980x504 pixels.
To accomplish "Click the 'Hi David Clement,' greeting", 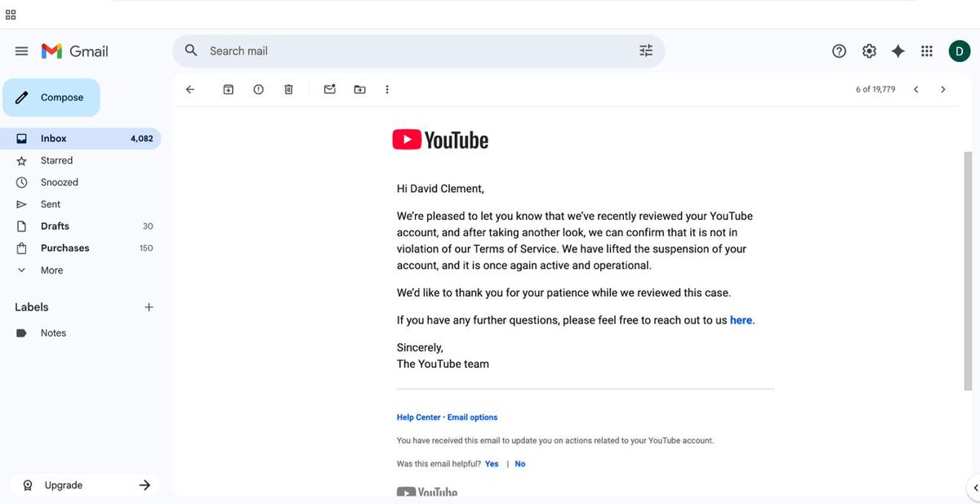I will (440, 189).
